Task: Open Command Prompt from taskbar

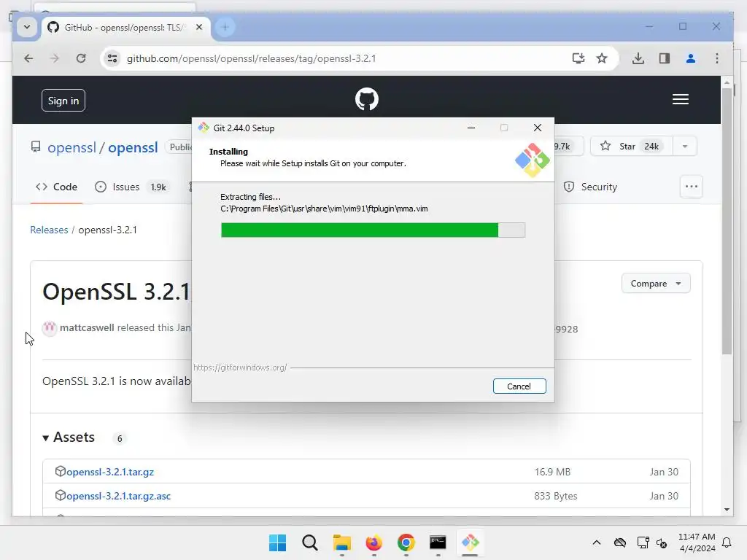Action: 438,542
